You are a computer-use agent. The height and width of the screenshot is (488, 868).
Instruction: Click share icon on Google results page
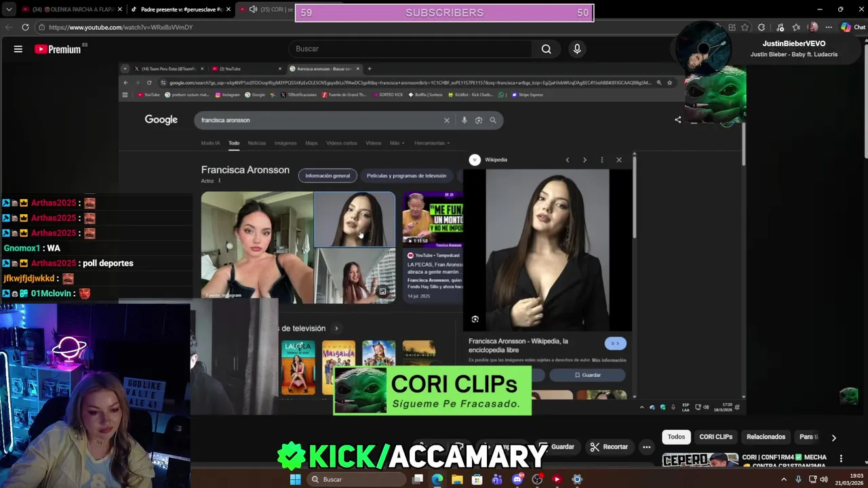[x=677, y=120]
